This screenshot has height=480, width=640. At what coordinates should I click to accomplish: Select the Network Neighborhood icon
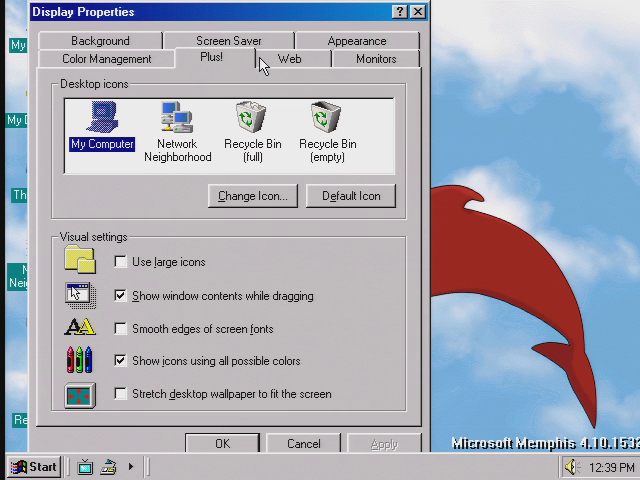coord(178,132)
